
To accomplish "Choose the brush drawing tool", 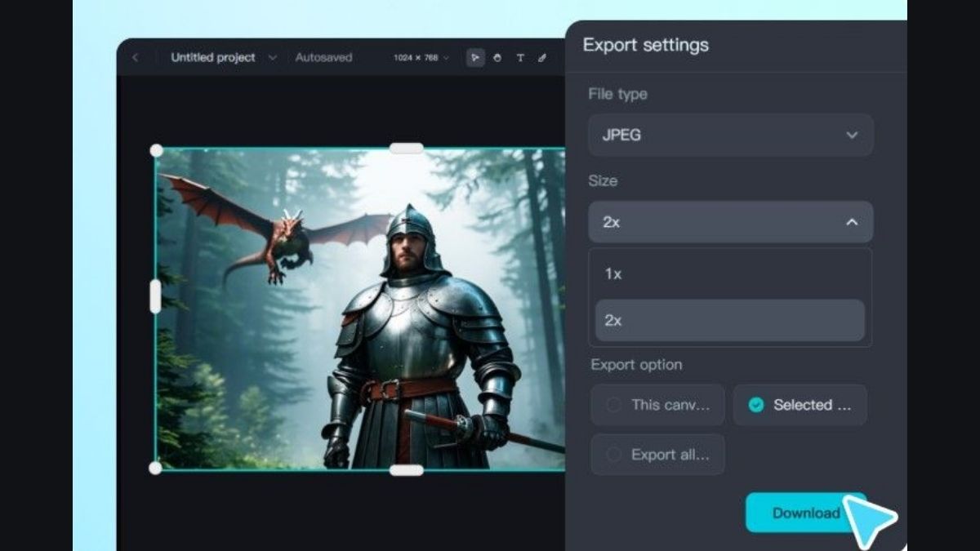I will tap(542, 58).
